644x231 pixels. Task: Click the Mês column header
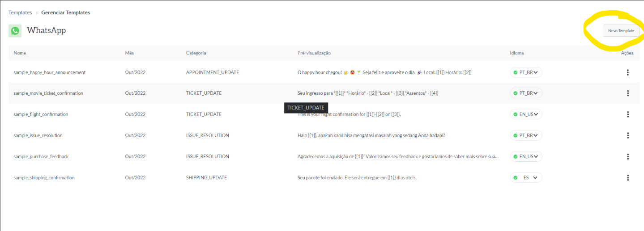click(129, 53)
